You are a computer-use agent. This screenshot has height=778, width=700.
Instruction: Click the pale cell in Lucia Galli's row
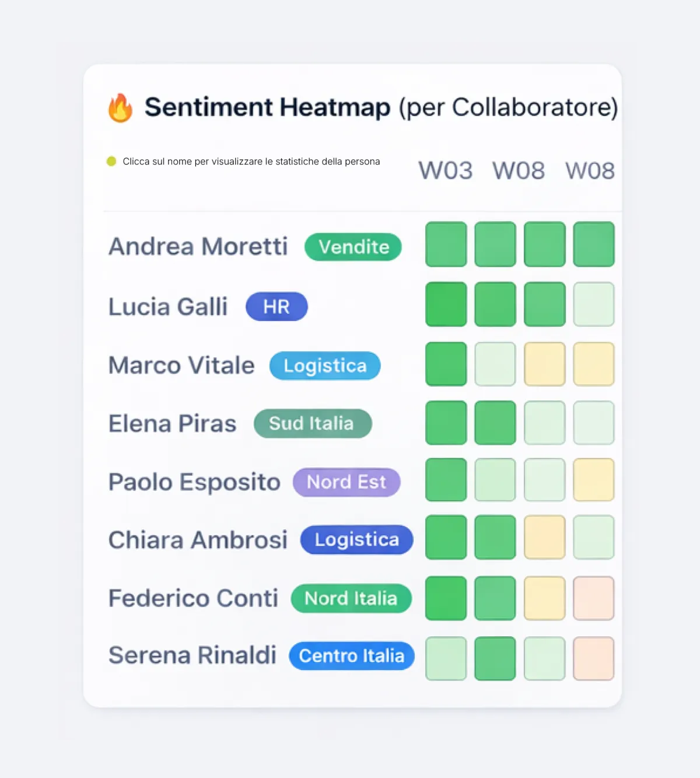tap(593, 304)
